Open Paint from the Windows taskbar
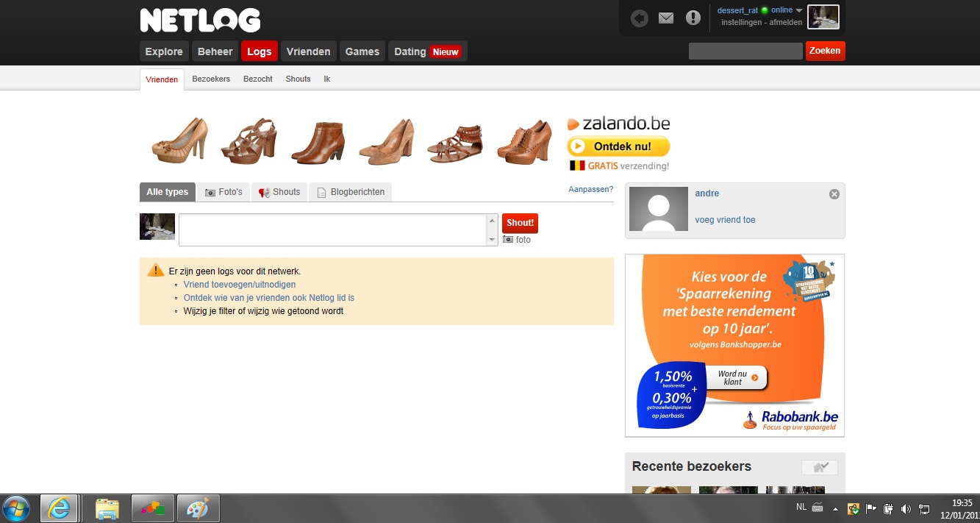Viewport: 980px width, 523px height. pos(198,508)
